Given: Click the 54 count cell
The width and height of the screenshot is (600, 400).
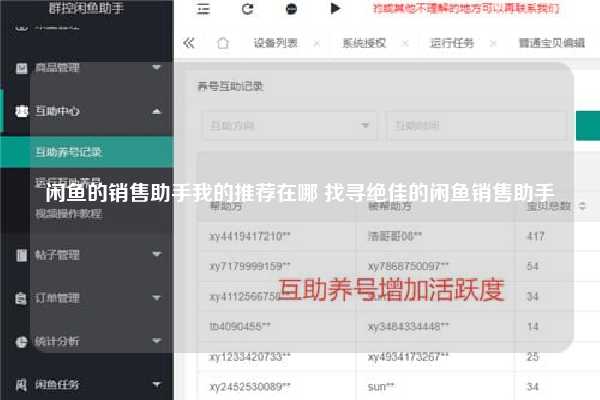Looking at the screenshot, I should tap(533, 266).
